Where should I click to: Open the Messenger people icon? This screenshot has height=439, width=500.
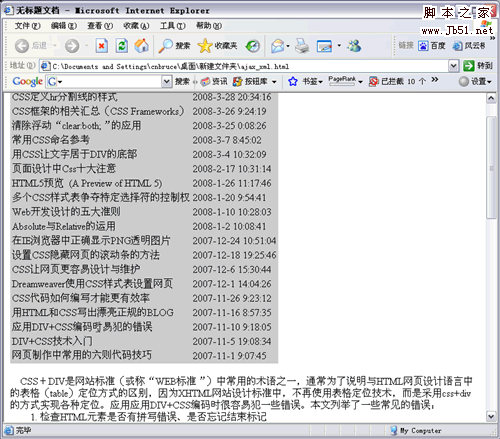pos(354,46)
